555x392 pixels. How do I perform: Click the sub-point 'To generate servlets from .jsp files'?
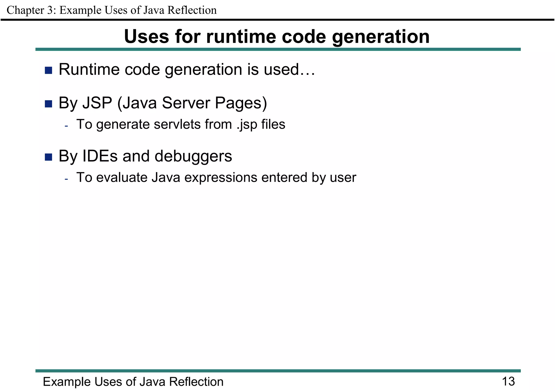pyautogui.click(x=180, y=125)
